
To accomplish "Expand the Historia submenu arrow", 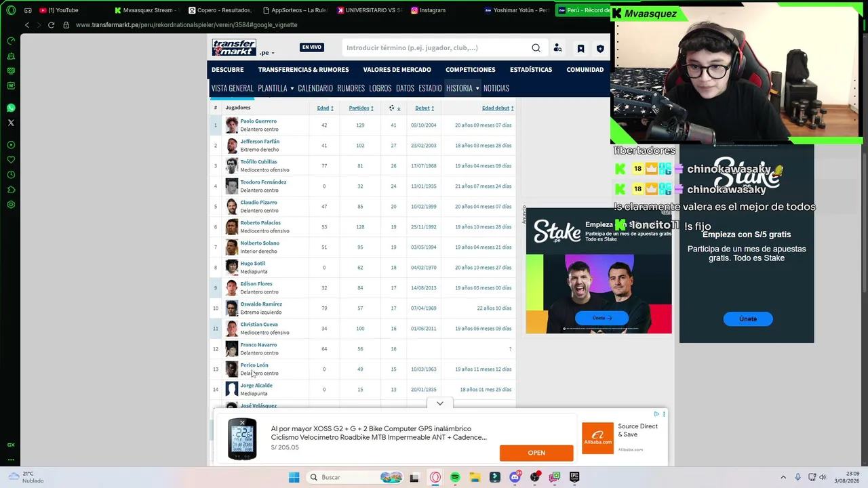I will pyautogui.click(x=477, y=88).
